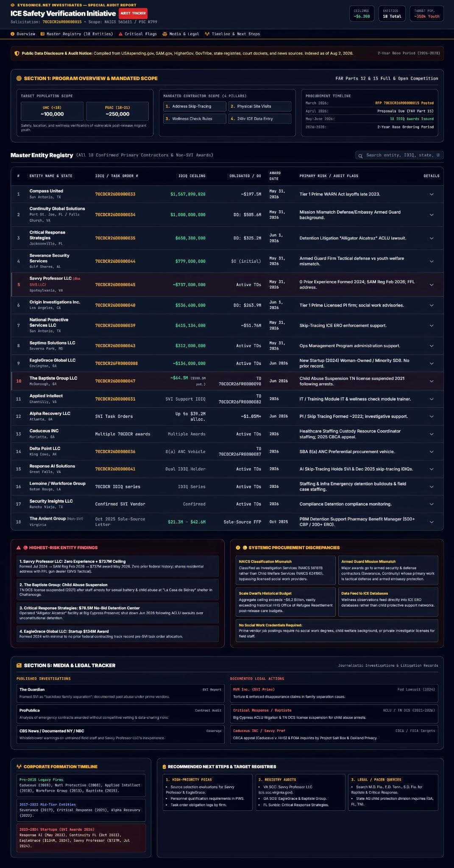The width and height of the screenshot is (454, 868).
Task: Expand details for The Ardent Group row
Action: click(x=432, y=522)
